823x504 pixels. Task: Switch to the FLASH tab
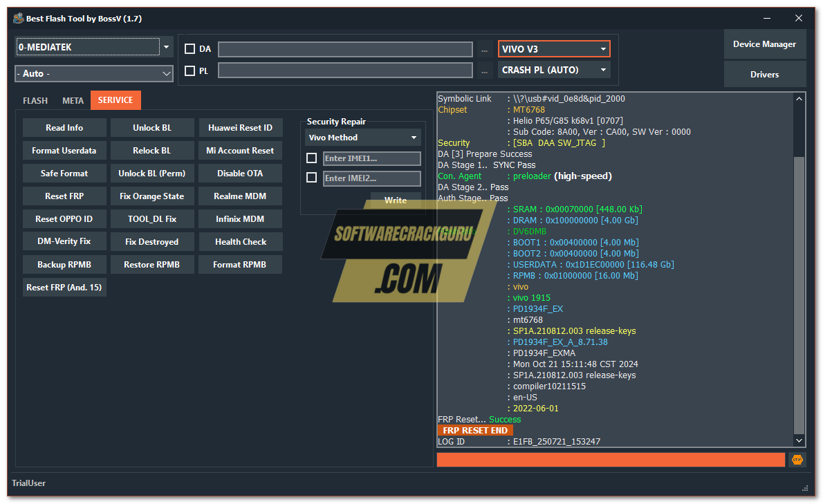coord(35,100)
